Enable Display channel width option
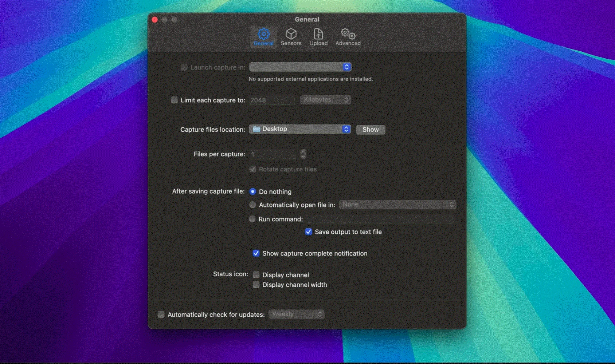Image resolution: width=615 pixels, height=364 pixels. click(256, 284)
